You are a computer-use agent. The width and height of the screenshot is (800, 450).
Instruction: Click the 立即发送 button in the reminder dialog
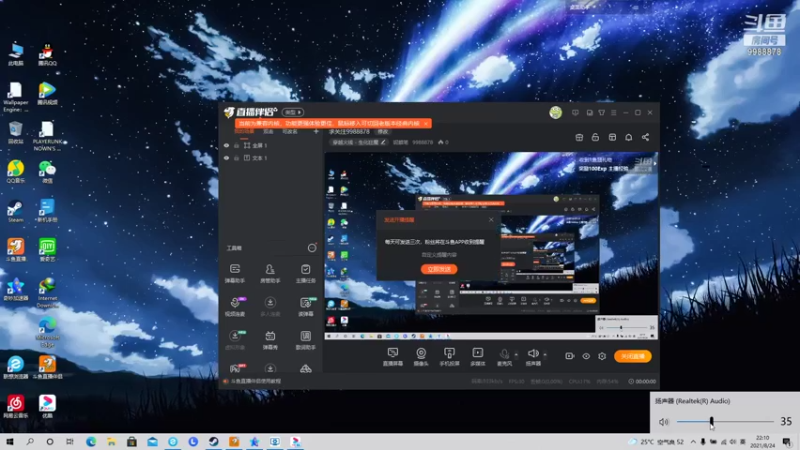439,269
